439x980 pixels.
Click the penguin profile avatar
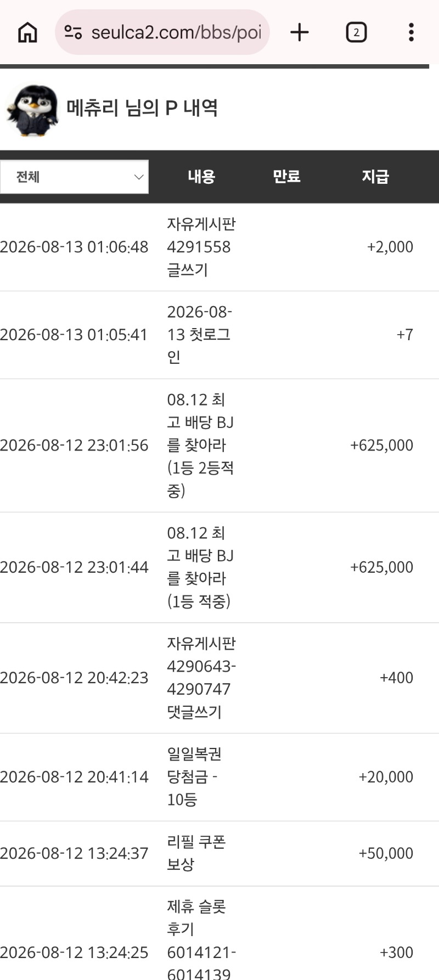tap(32, 110)
